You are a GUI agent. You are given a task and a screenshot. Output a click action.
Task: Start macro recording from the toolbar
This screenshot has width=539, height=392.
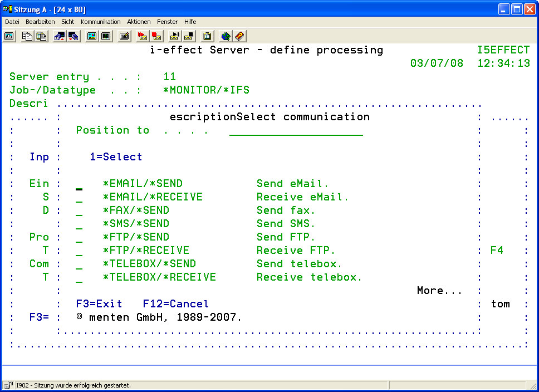point(143,36)
